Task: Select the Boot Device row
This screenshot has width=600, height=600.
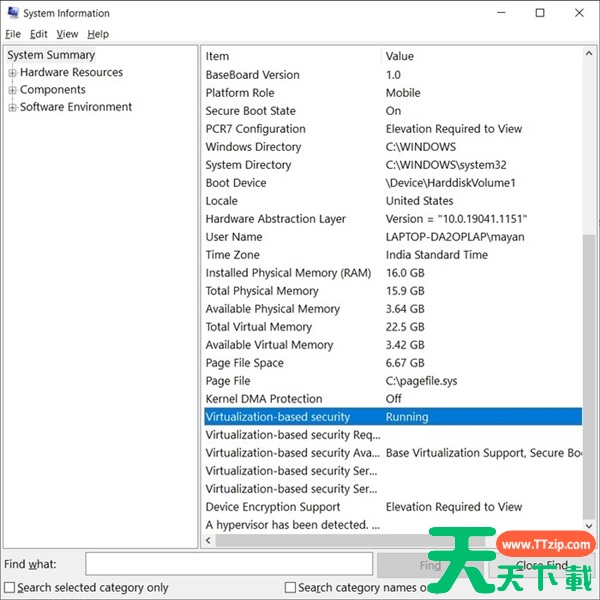Action: coord(393,183)
